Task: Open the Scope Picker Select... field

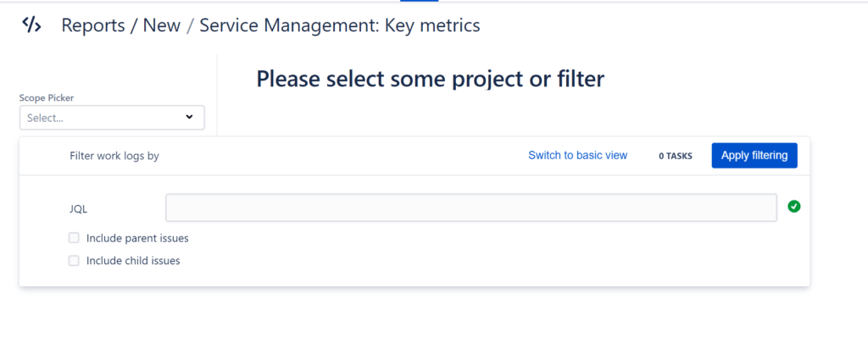Action: tap(112, 118)
